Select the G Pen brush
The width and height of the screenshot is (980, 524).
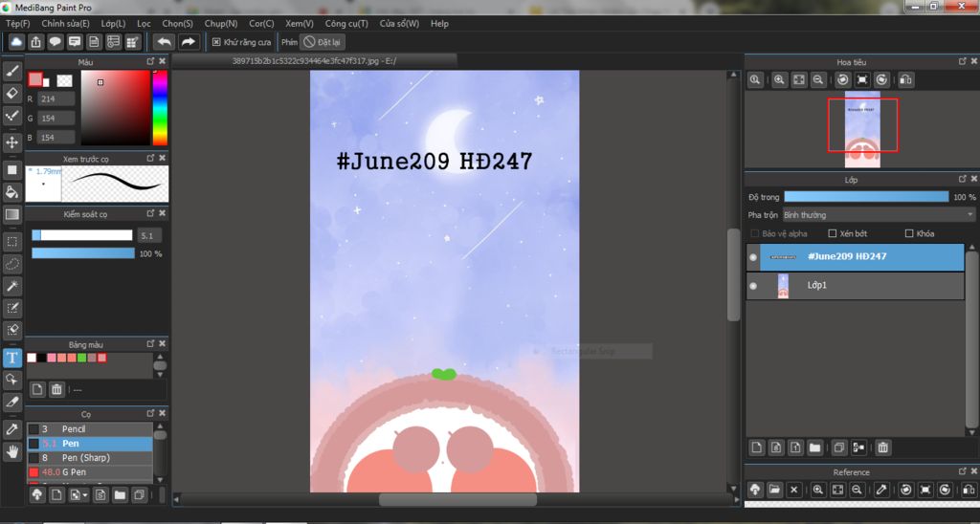tap(89, 472)
